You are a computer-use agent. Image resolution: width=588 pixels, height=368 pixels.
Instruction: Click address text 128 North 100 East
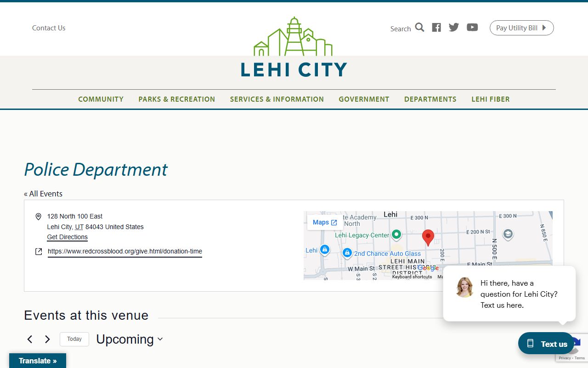[75, 216]
